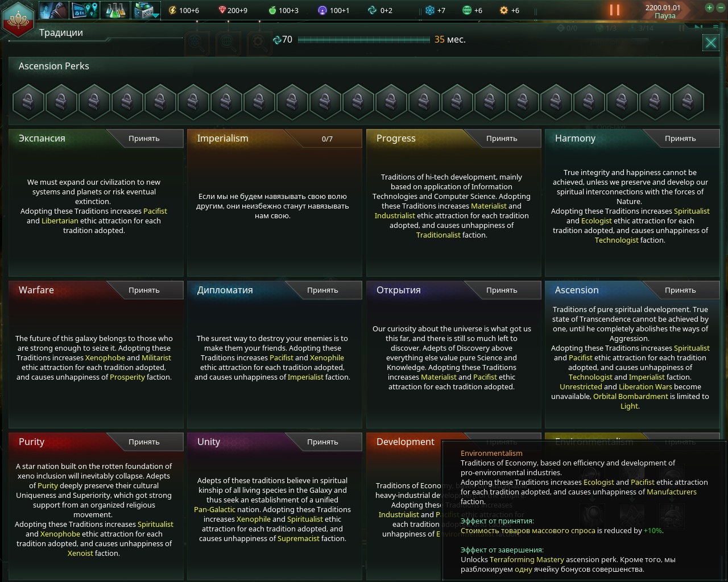Close the Traditions window

click(x=711, y=43)
